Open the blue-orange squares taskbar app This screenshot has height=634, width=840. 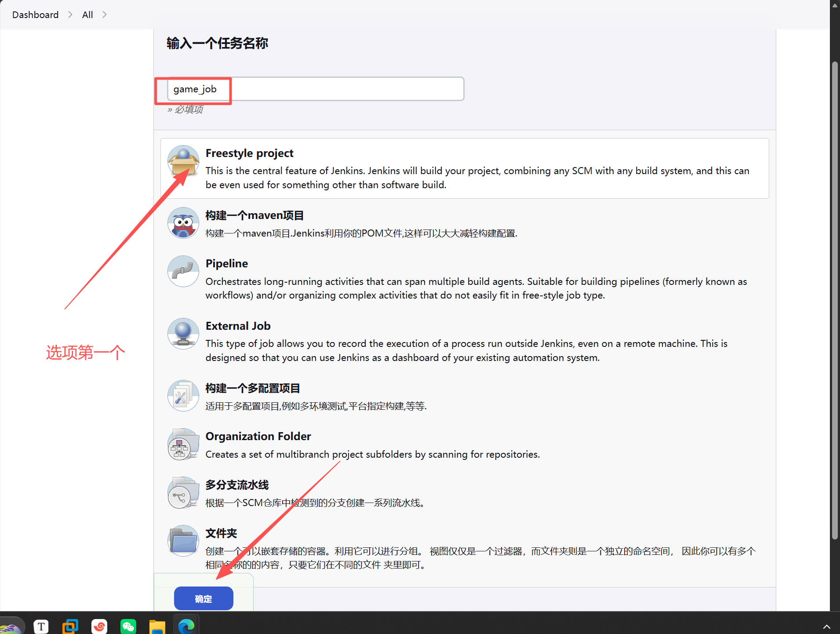tap(70, 626)
